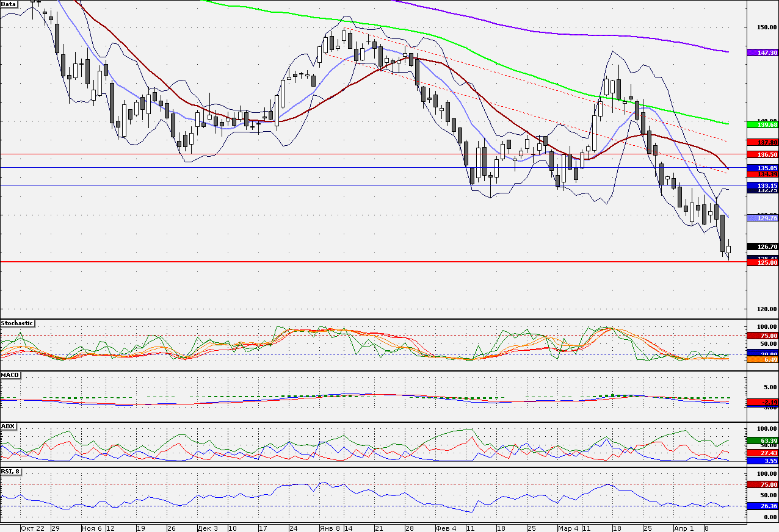Click the 18 date label in Мар
Image resolution: width=779 pixels, height=532 pixels.
[x=617, y=528]
